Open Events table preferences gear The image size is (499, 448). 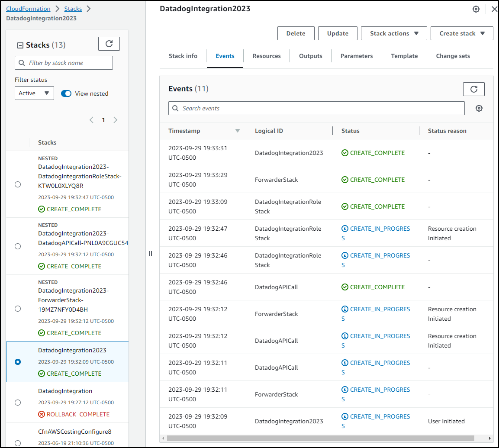(479, 109)
